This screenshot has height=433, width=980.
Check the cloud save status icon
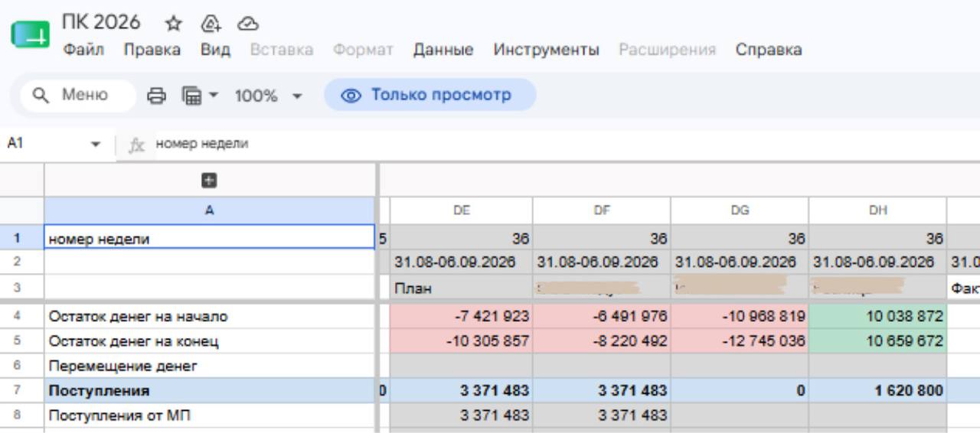coord(247,24)
